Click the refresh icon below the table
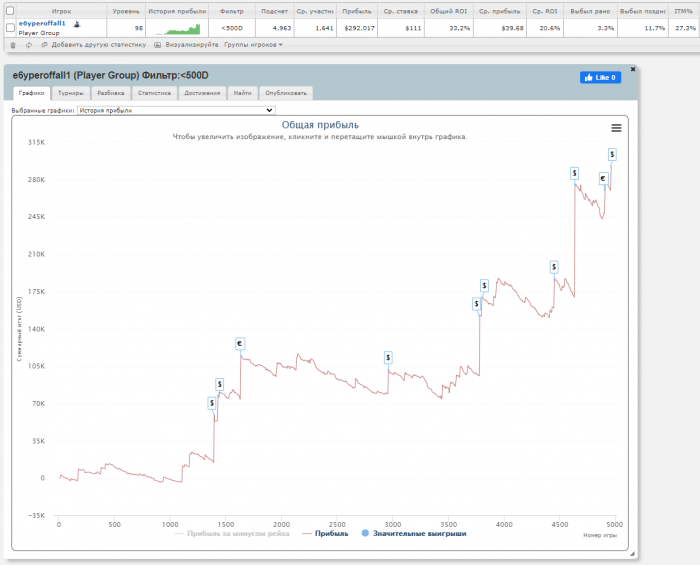The height and width of the screenshot is (565, 700). (x=29, y=45)
